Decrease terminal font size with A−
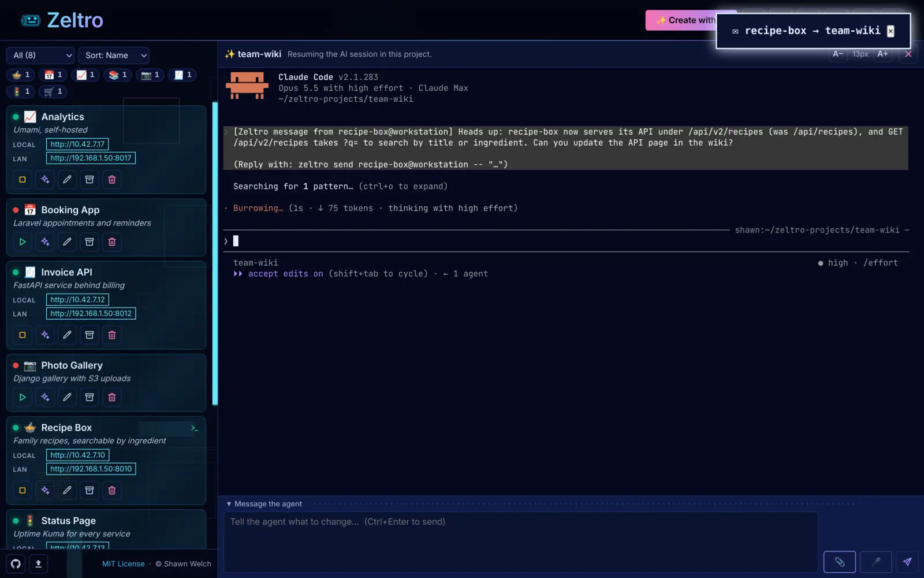 coord(838,54)
